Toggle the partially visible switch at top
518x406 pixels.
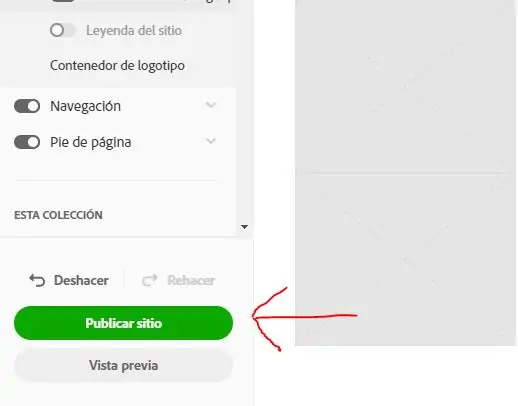click(x=62, y=1)
